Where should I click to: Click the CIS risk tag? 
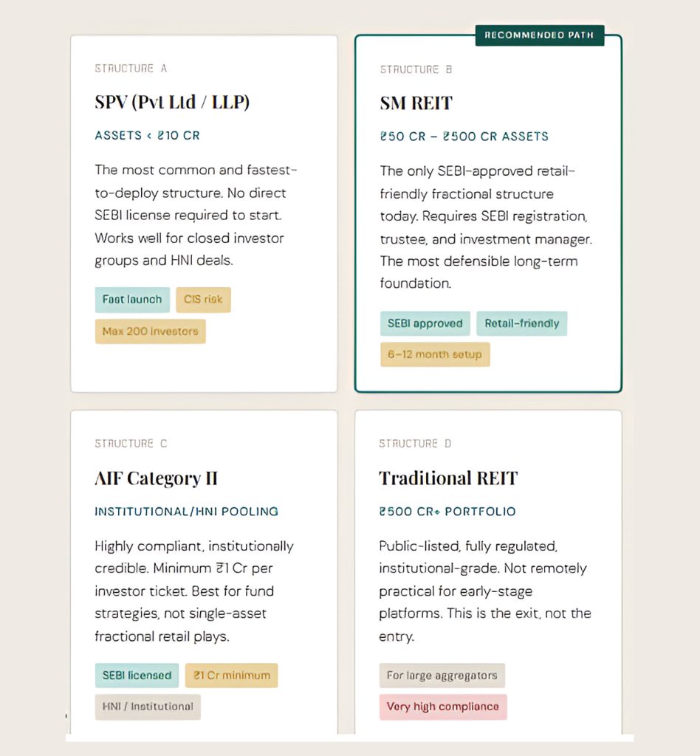click(203, 300)
